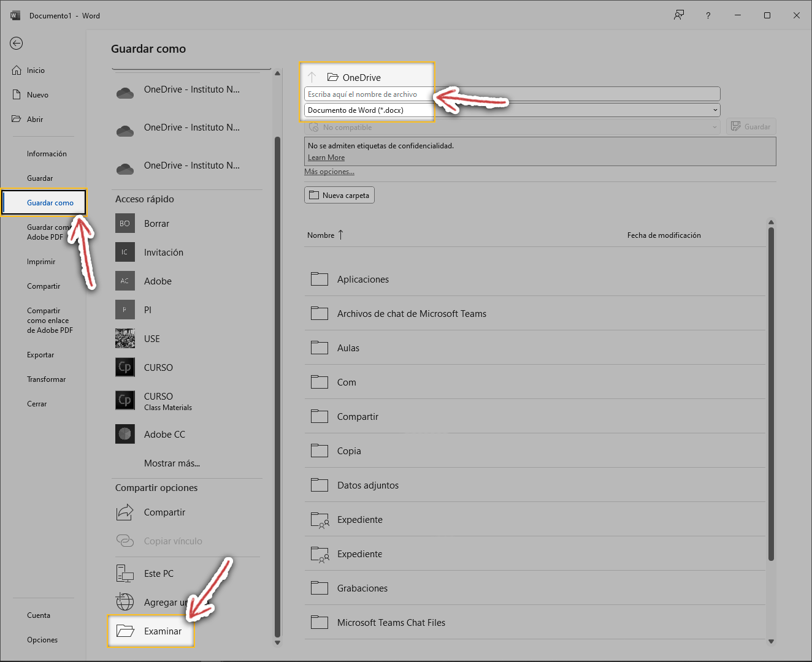Click the folder list vertical scrollbar

(x=771, y=392)
